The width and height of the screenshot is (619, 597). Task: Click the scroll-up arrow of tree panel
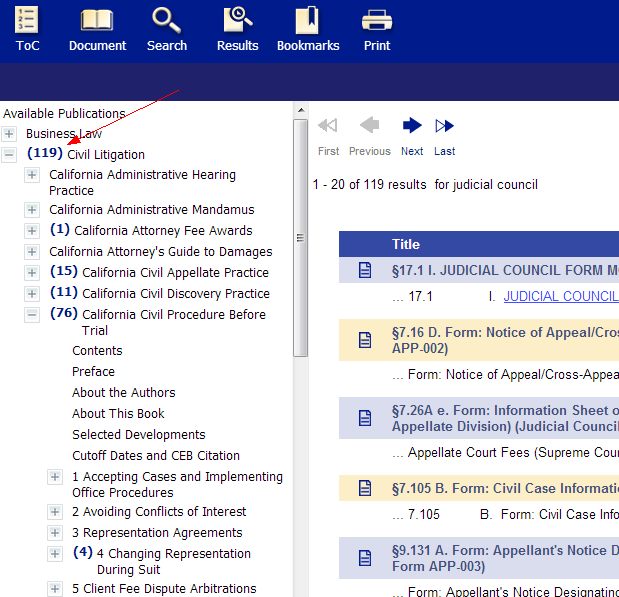pos(301,110)
